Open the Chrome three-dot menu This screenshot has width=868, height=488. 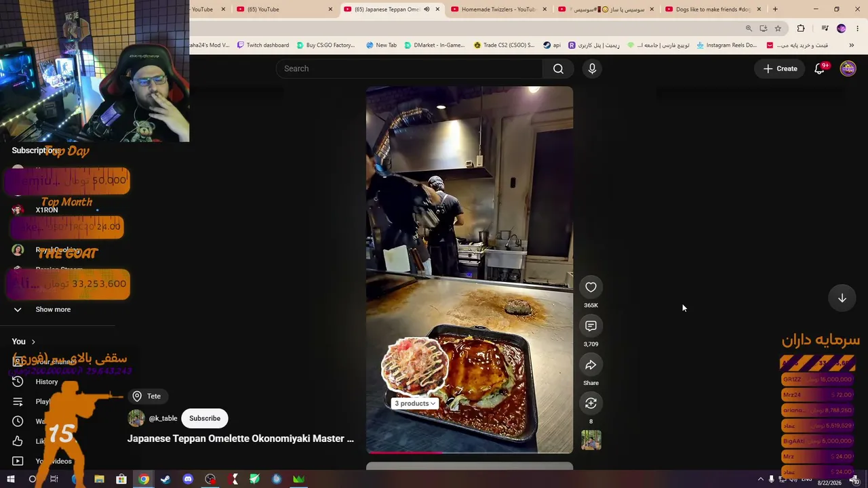pyautogui.click(x=857, y=28)
